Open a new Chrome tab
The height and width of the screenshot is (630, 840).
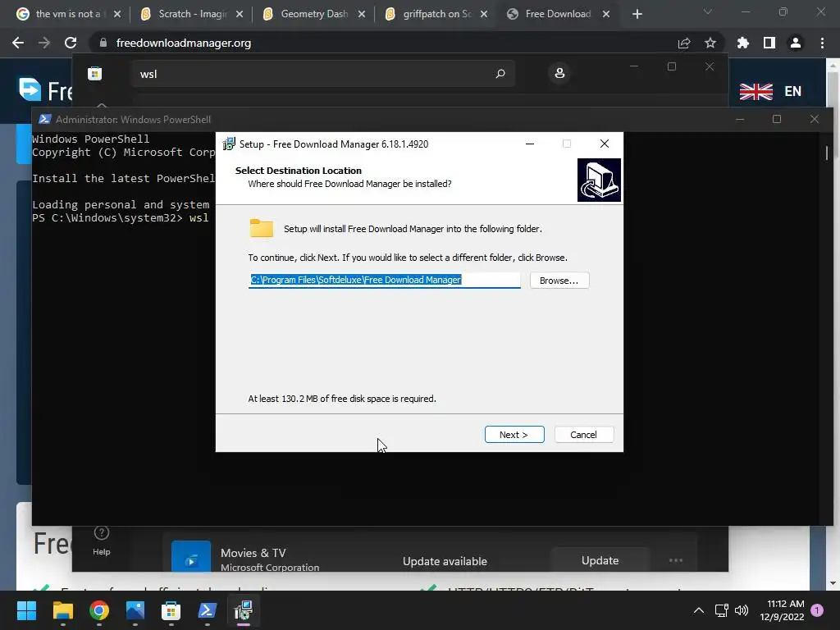tap(637, 14)
